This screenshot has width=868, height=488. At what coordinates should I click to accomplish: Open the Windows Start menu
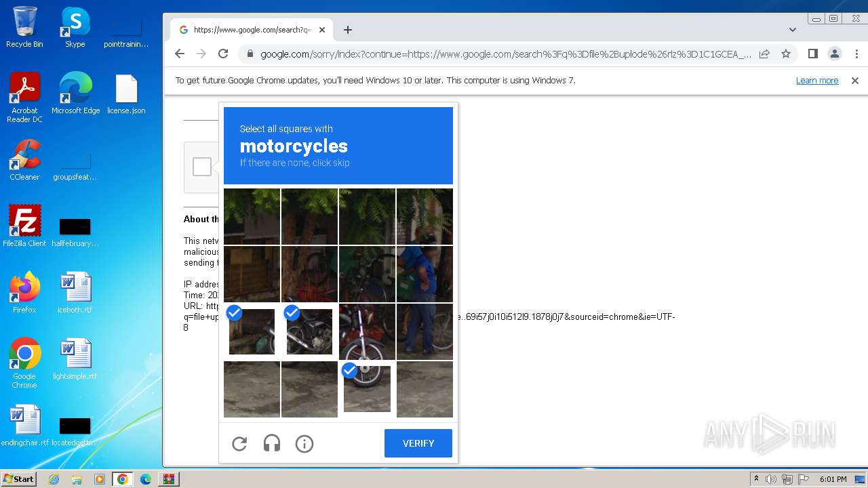(18, 479)
